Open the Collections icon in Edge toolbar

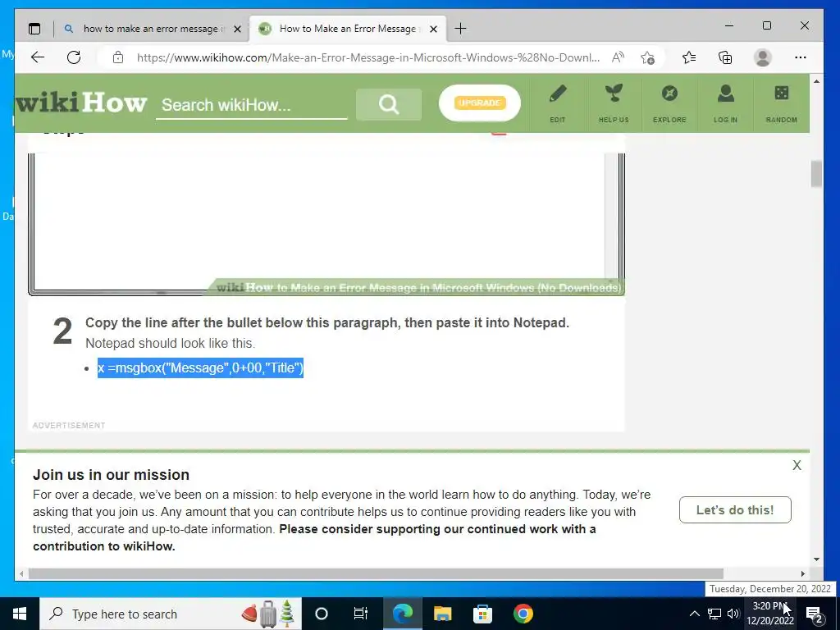pos(725,57)
